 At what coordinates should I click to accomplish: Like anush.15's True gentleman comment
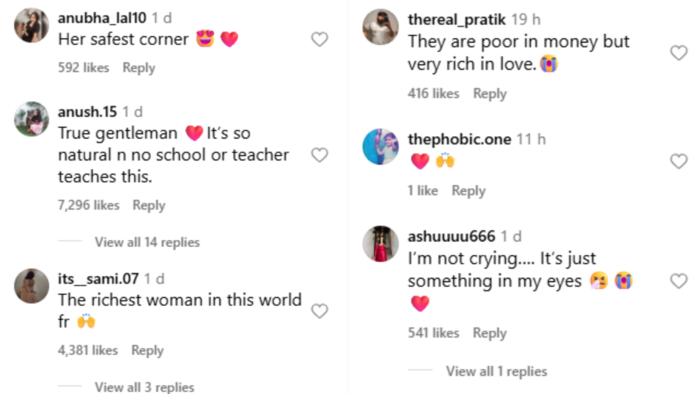coord(320,155)
